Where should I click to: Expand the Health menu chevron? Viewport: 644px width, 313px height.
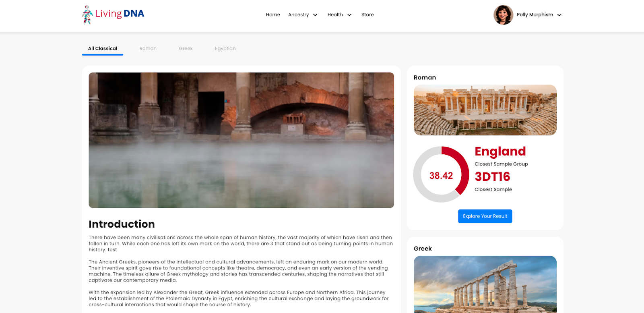click(349, 15)
